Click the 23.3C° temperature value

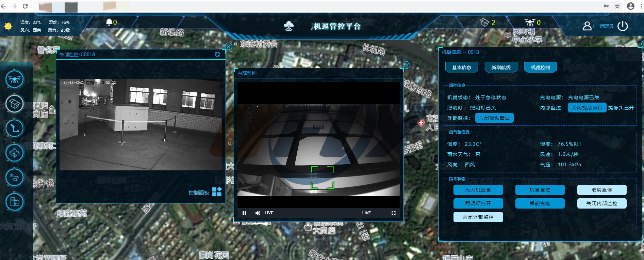pyautogui.click(x=473, y=144)
